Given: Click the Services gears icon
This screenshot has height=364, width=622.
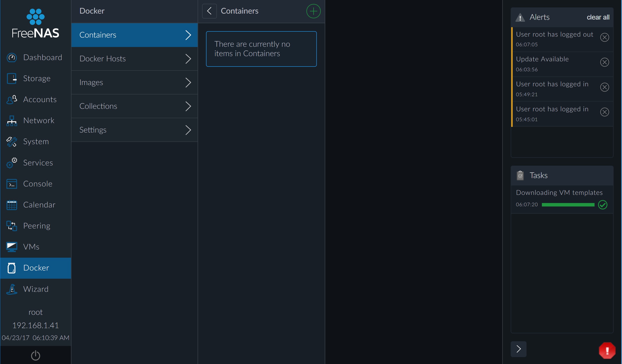Looking at the screenshot, I should coord(12,163).
